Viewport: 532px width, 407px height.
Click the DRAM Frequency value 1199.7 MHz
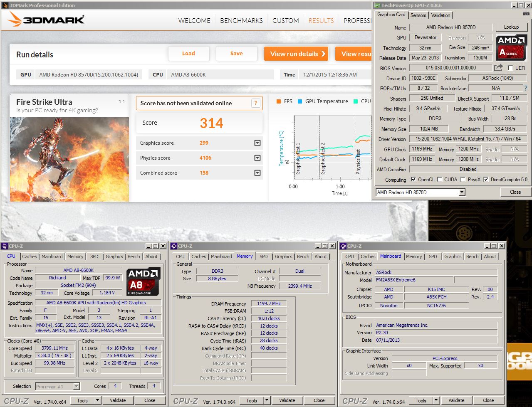click(x=269, y=303)
